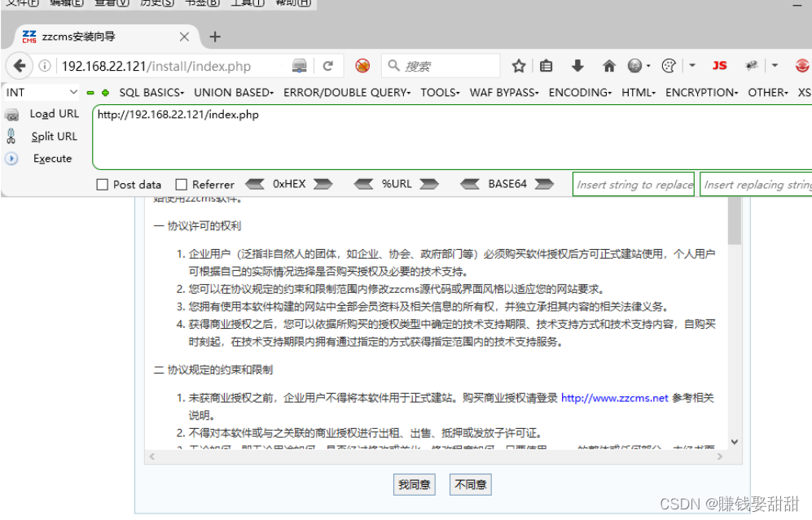Click 不同意 button
This screenshot has height=520, width=812.
(x=470, y=485)
